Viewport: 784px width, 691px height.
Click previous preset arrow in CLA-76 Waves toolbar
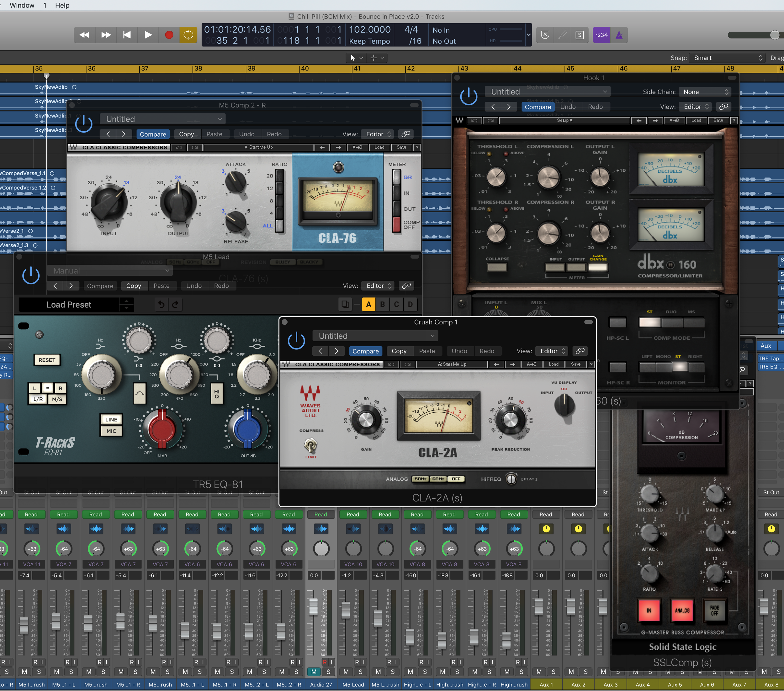[322, 148]
